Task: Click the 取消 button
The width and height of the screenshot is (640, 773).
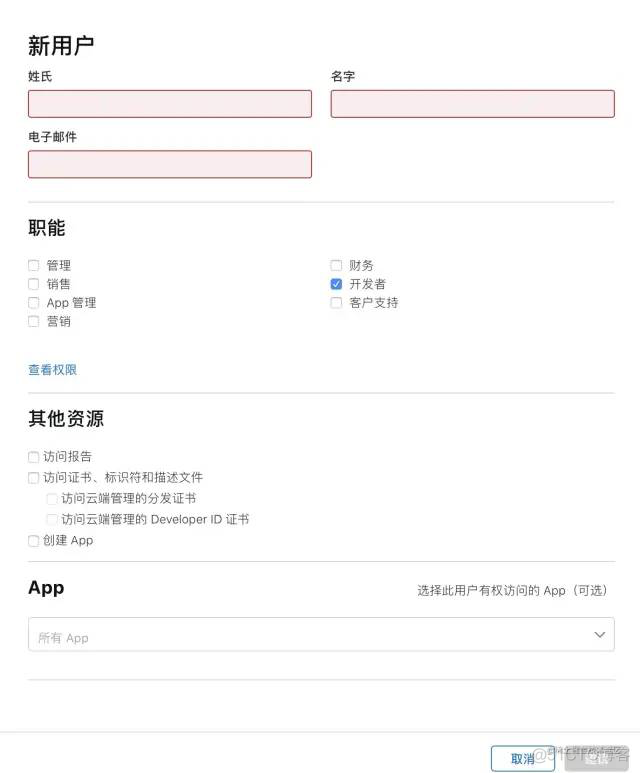Action: (523, 759)
